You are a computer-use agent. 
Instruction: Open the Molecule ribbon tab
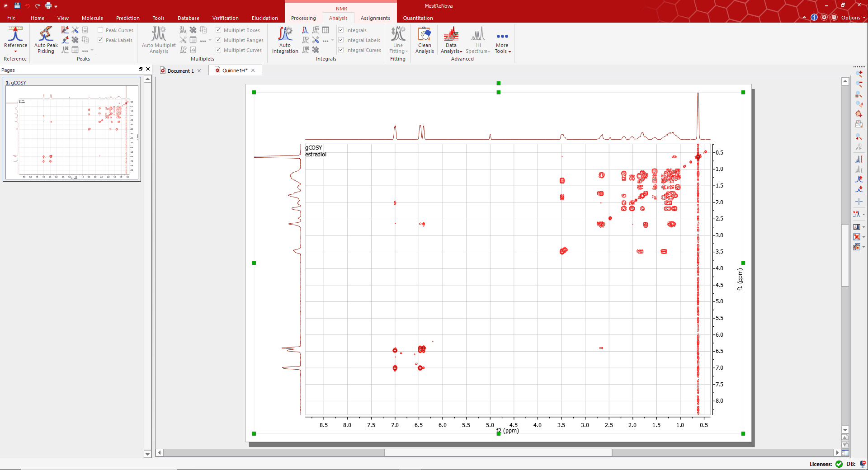[92, 18]
